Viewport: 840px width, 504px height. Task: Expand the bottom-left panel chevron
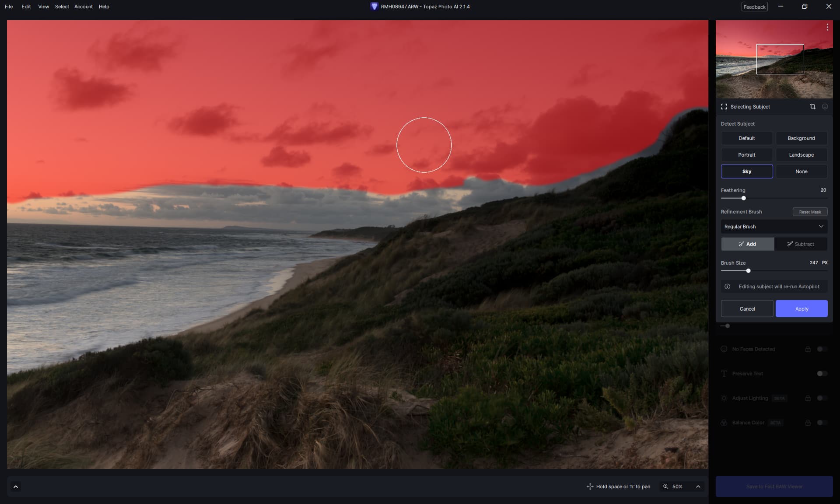point(16,486)
